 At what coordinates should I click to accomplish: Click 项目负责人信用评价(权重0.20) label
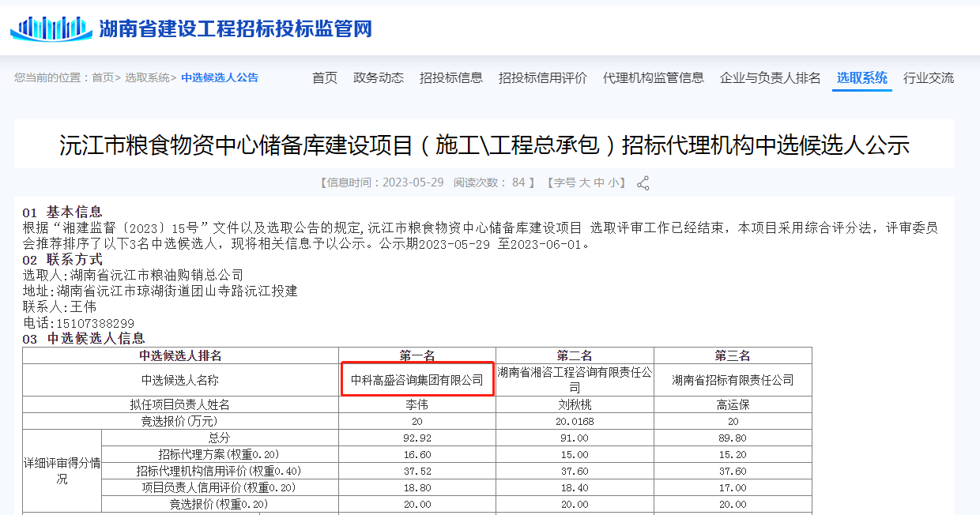point(219,487)
